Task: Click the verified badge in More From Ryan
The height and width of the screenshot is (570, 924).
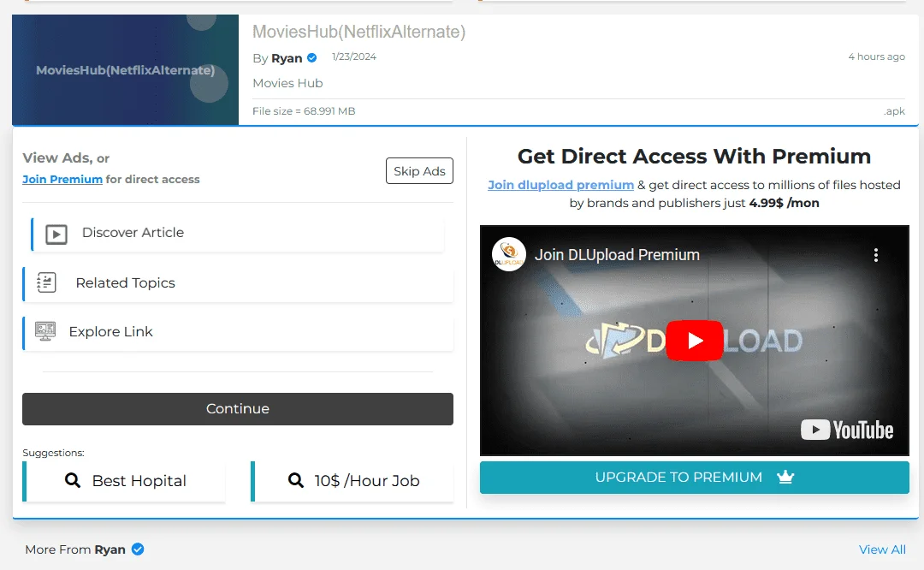Action: (137, 549)
